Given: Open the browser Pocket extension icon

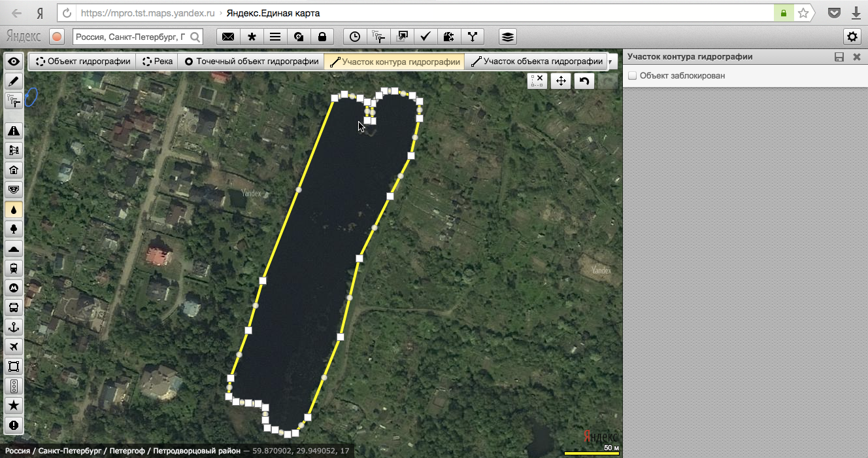Looking at the screenshot, I should click(x=834, y=13).
